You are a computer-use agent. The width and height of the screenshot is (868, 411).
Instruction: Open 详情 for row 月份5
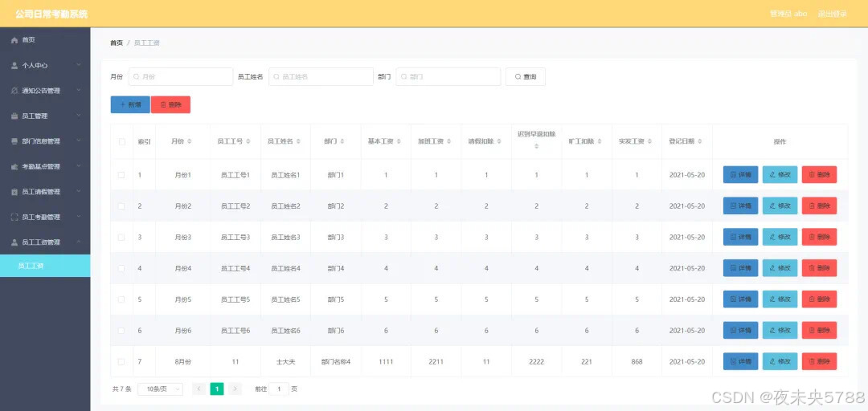pos(741,299)
